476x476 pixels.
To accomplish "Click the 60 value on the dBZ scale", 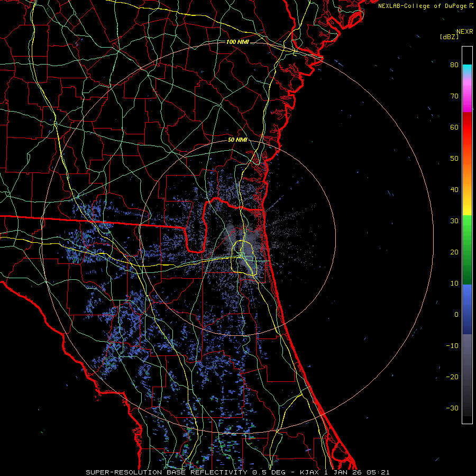I will (454, 127).
